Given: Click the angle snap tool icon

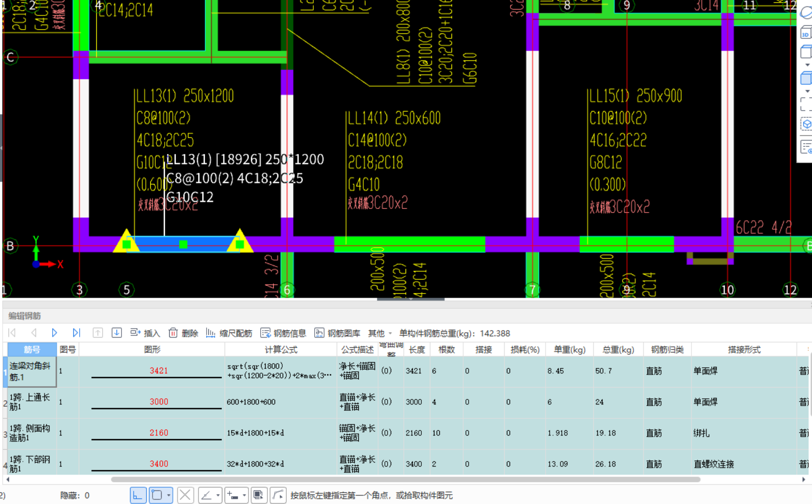Looking at the screenshot, I should pyautogui.click(x=206, y=495).
